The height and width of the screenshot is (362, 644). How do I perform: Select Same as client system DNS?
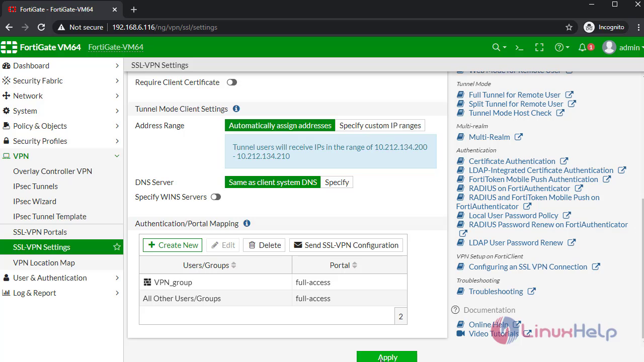click(273, 182)
